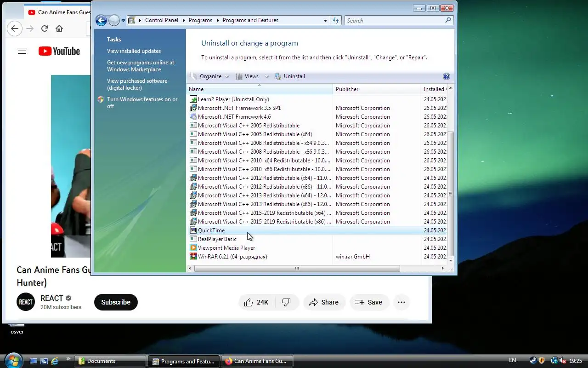Select Microsoft .NET Framework 4.6 icon
The height and width of the screenshot is (368, 588).
click(193, 117)
